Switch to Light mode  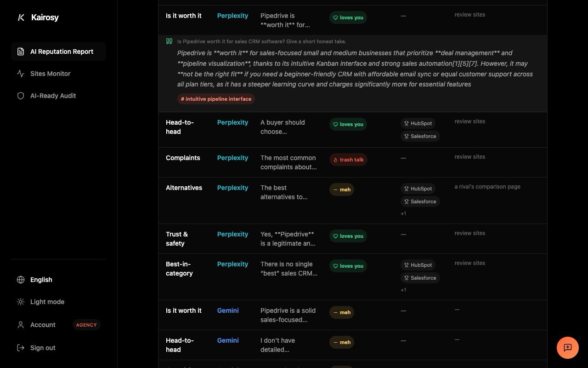(58, 302)
